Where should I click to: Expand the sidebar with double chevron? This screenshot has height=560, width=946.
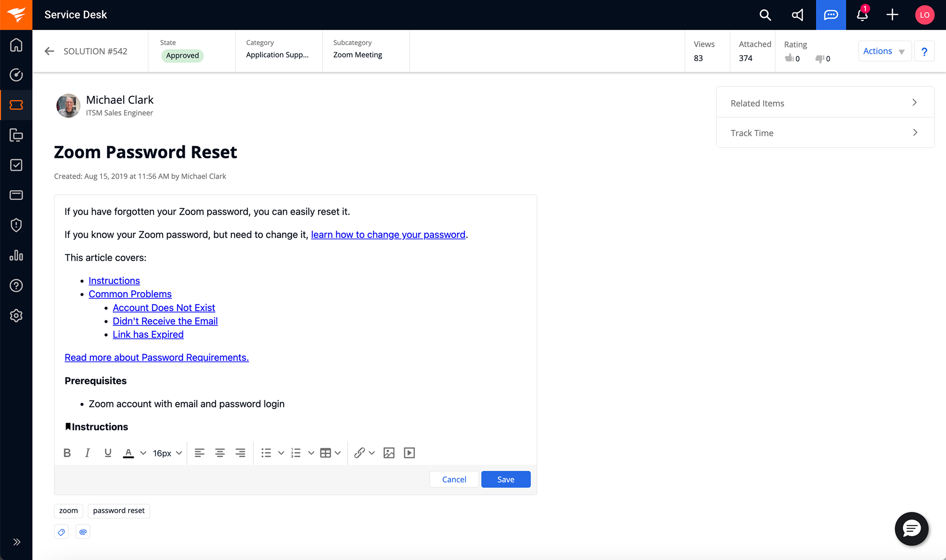[17, 542]
